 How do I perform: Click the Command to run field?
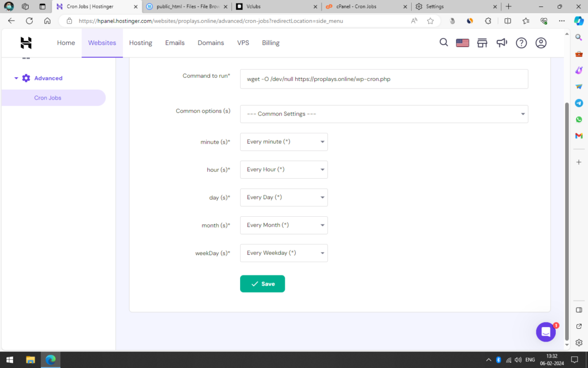384,79
